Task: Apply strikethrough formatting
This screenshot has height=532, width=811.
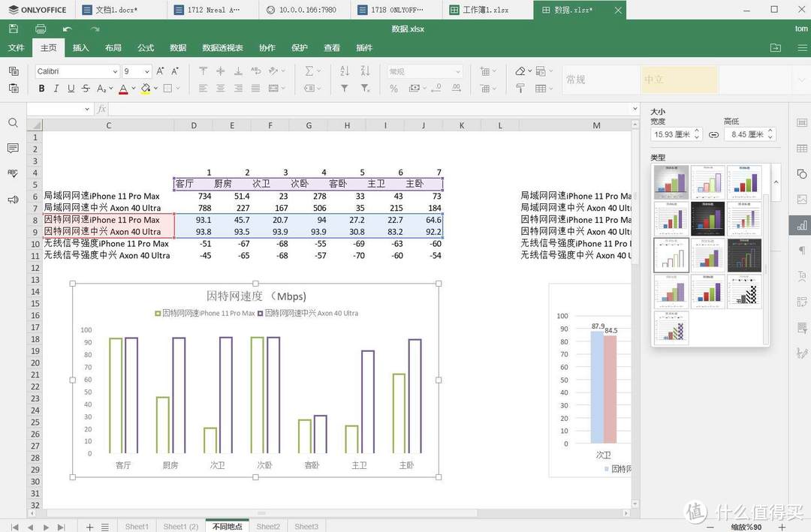Action: point(86,89)
